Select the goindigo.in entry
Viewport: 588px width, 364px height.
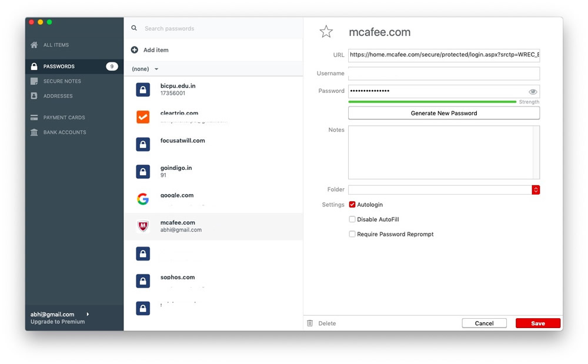(213, 172)
